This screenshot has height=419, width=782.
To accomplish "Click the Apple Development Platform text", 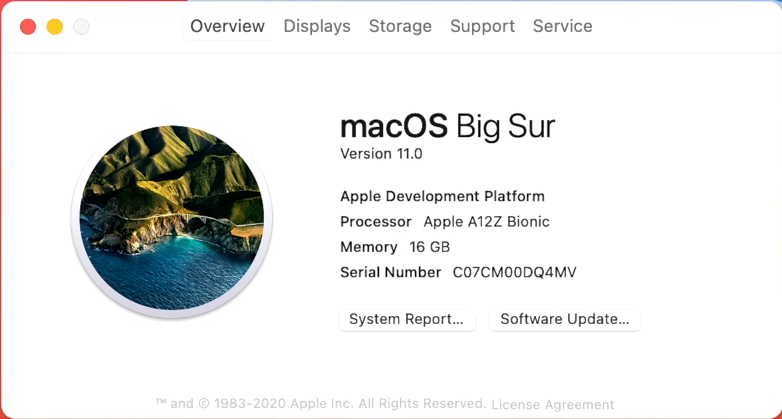I will click(x=442, y=196).
